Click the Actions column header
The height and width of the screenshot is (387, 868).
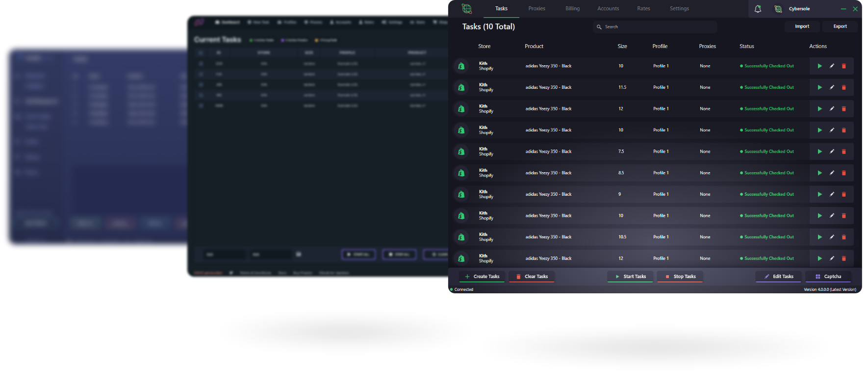click(818, 46)
